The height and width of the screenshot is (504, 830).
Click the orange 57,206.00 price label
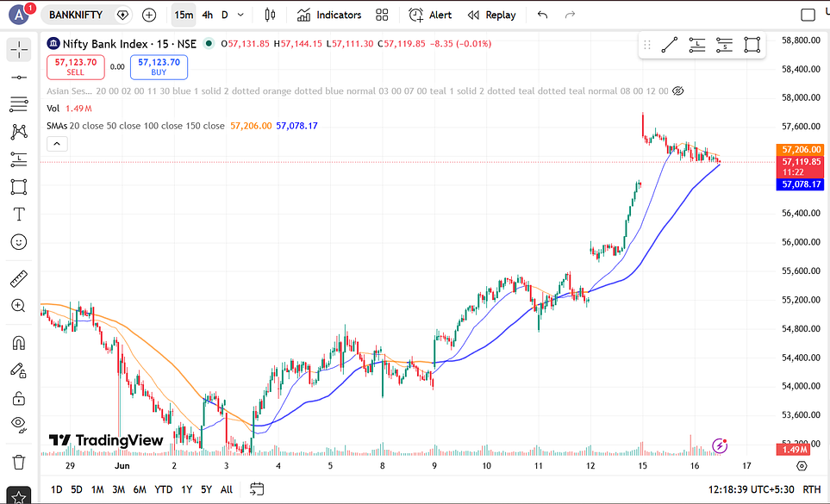802,150
